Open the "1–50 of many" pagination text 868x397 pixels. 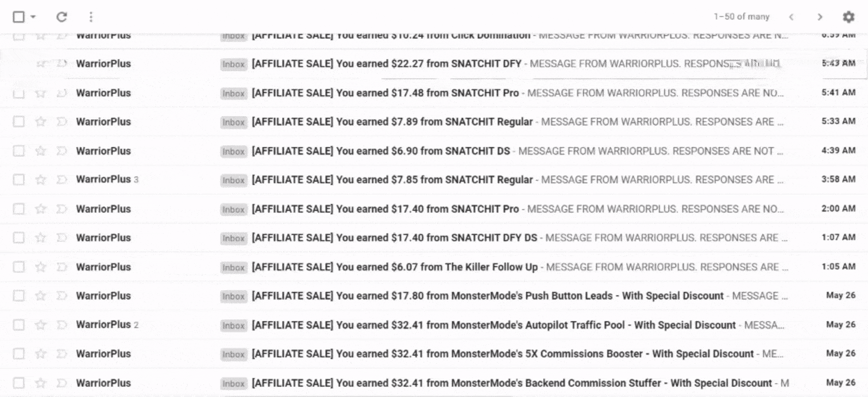[741, 17]
